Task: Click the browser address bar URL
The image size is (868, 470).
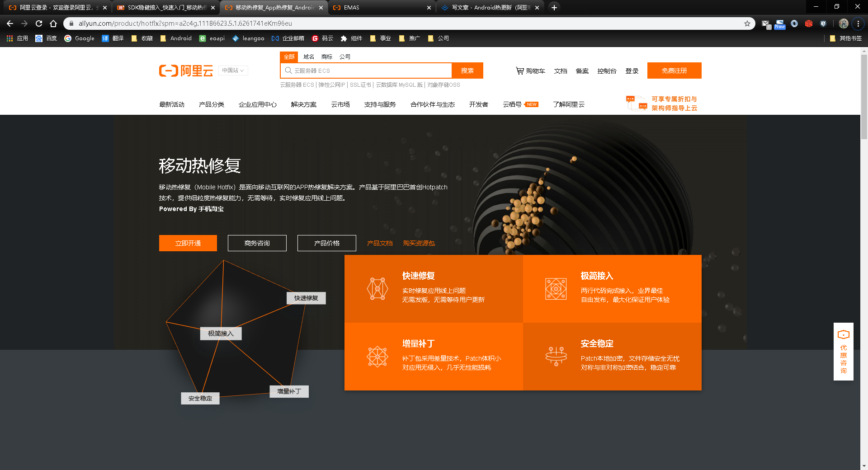Action: [x=185, y=23]
